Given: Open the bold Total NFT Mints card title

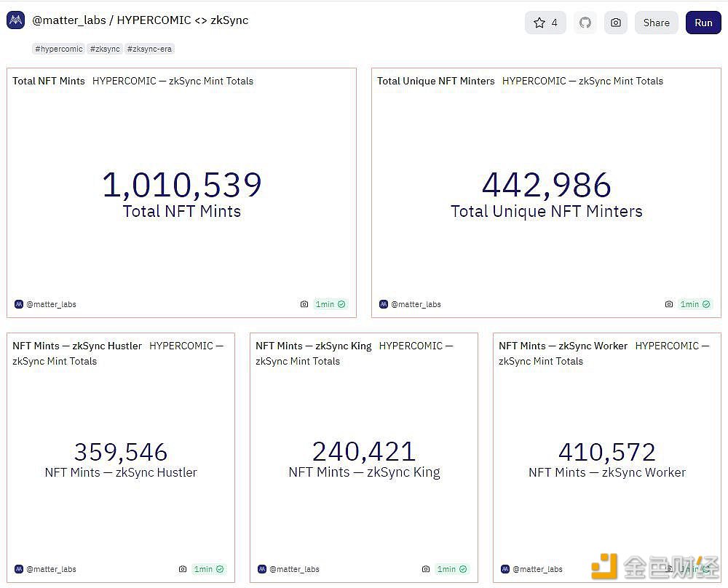Looking at the screenshot, I should point(49,81).
